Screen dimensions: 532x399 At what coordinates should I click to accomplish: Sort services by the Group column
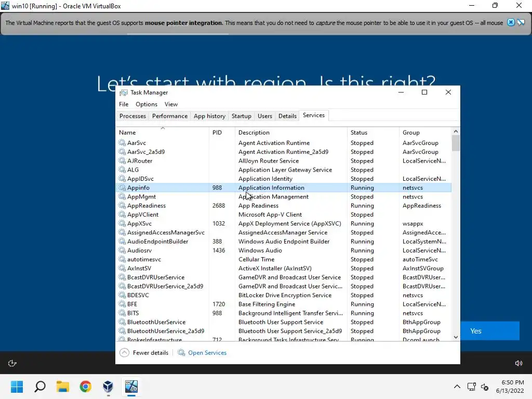pos(425,132)
